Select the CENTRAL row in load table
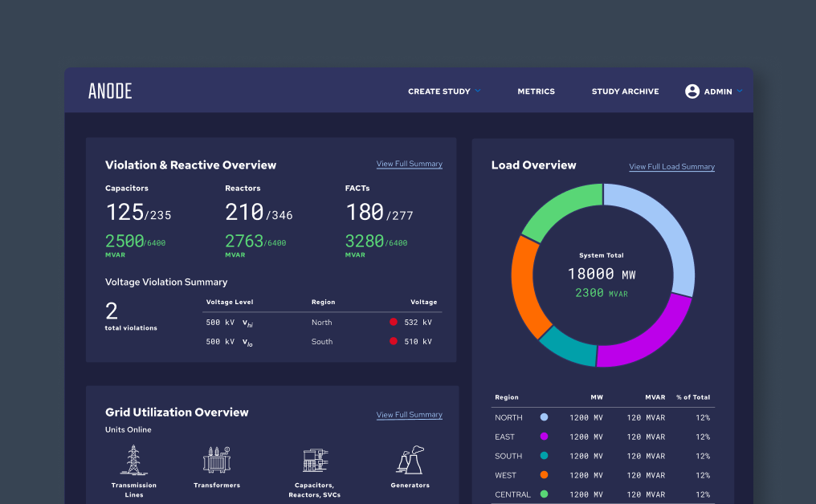 click(602, 494)
